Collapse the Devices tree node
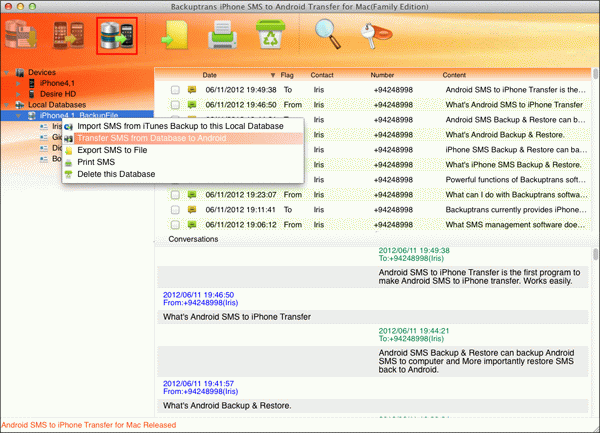 (x=7, y=72)
